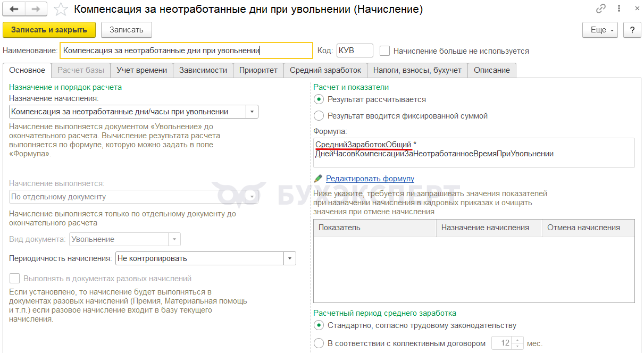The height and width of the screenshot is (353, 644).
Task: Focus the Наименование input field
Action: pyautogui.click(x=186, y=51)
